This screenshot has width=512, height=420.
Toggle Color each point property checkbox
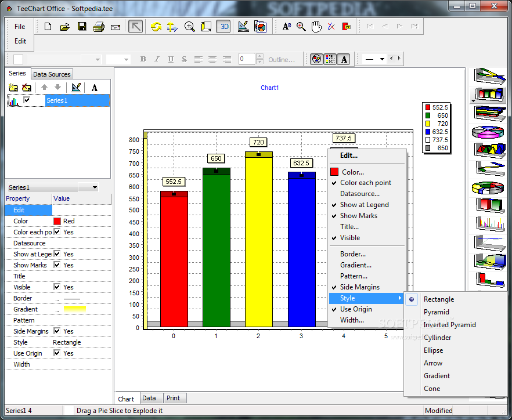57,231
